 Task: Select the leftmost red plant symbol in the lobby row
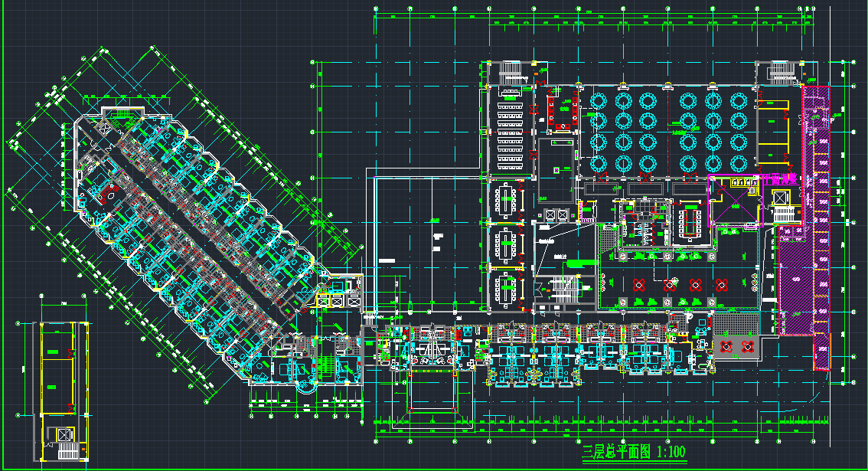coord(640,285)
